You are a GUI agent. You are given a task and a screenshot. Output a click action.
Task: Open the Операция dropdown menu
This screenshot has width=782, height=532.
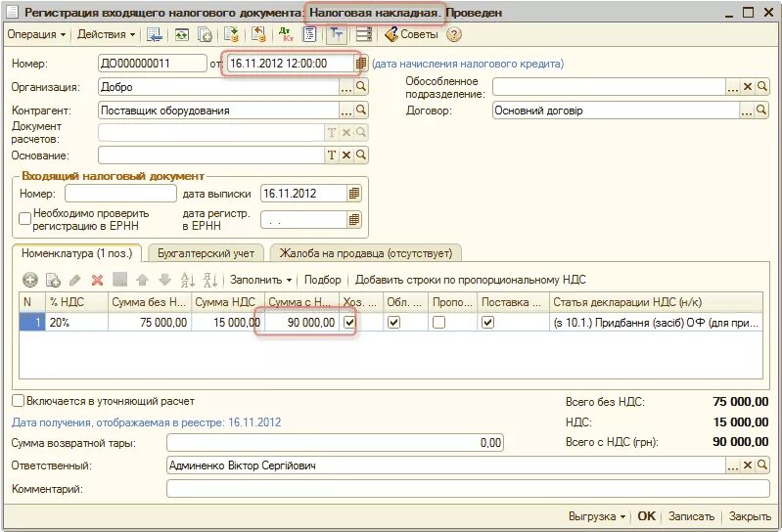(36, 34)
